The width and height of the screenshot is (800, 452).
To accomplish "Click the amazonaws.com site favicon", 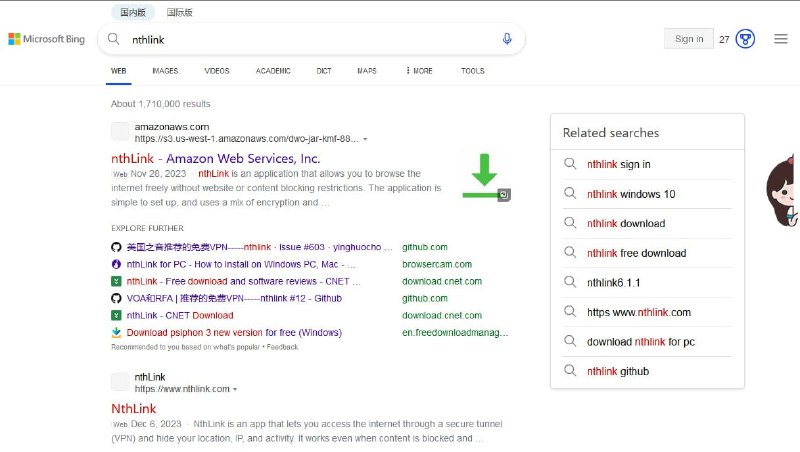I will click(x=120, y=131).
